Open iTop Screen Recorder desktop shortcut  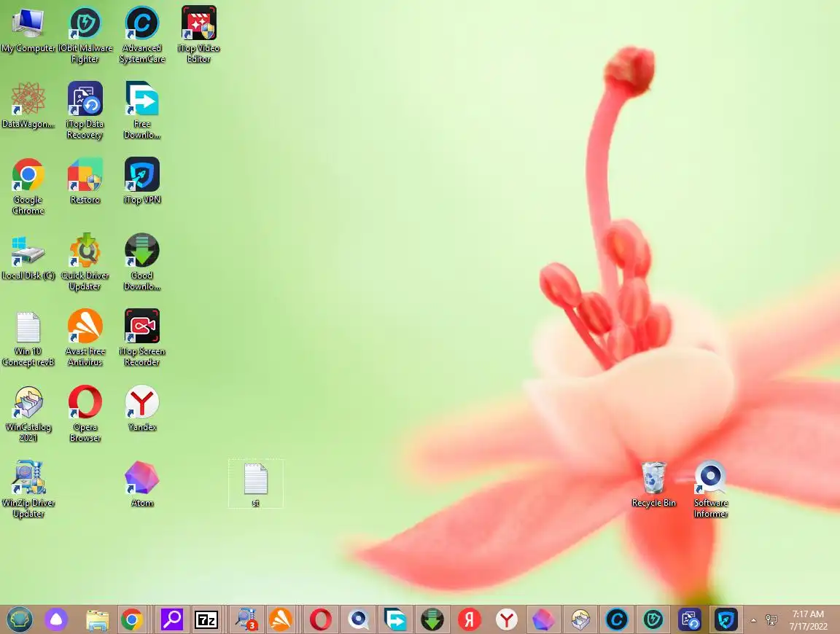pos(142,339)
